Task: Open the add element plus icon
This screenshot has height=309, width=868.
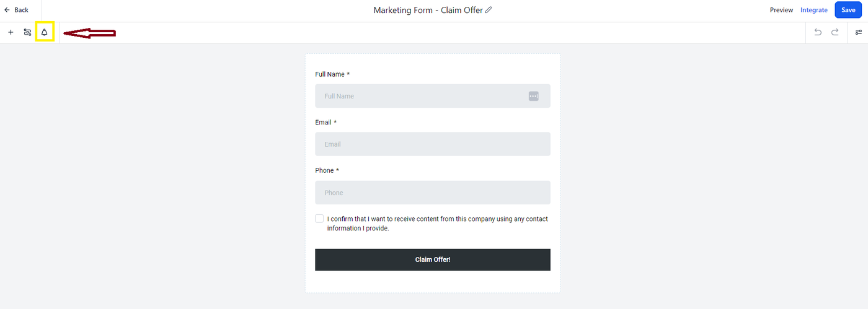Action: 11,32
